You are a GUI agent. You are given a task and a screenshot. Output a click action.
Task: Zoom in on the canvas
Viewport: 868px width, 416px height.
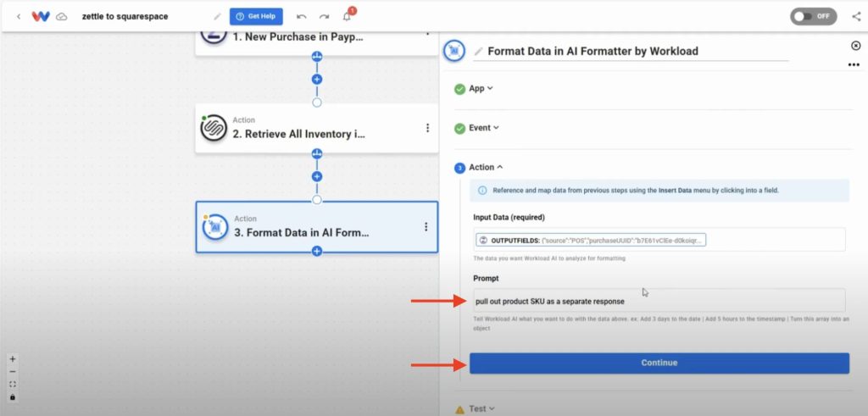[13, 359]
